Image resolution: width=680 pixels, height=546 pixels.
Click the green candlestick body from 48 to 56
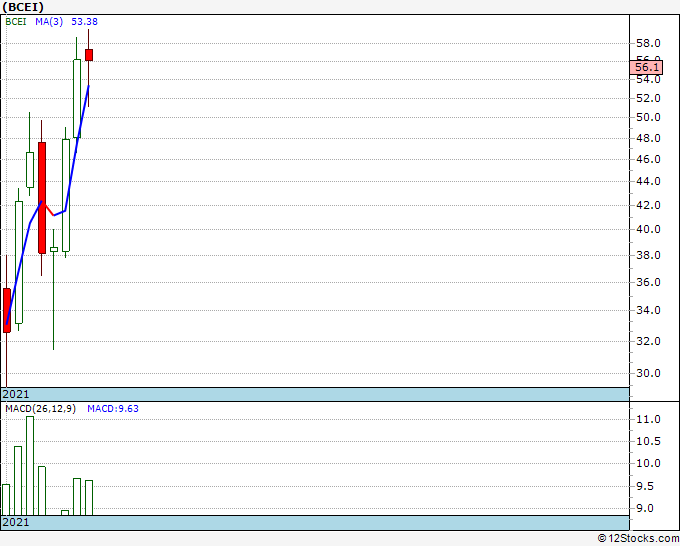pos(77,98)
